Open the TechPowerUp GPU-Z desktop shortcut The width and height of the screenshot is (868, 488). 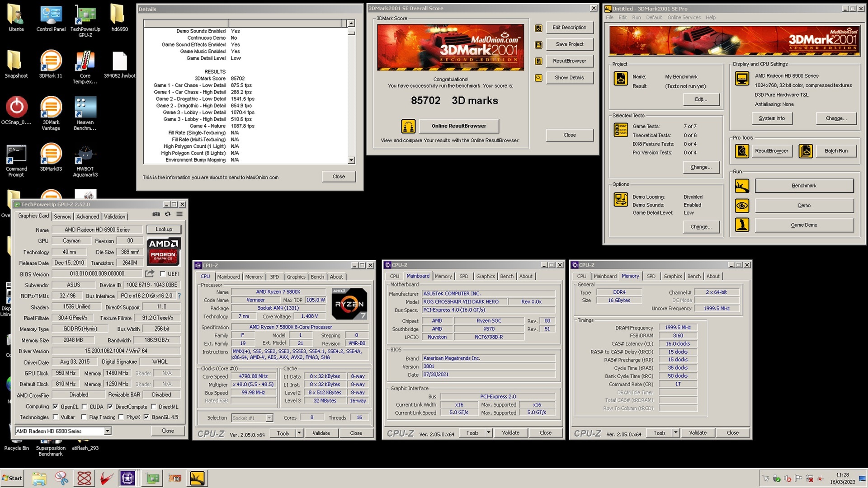point(85,20)
